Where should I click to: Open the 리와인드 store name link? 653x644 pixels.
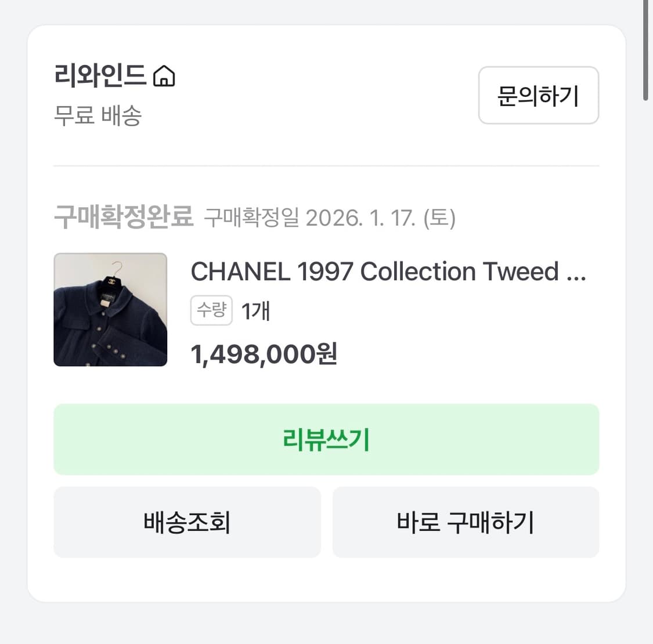pyautogui.click(x=100, y=75)
